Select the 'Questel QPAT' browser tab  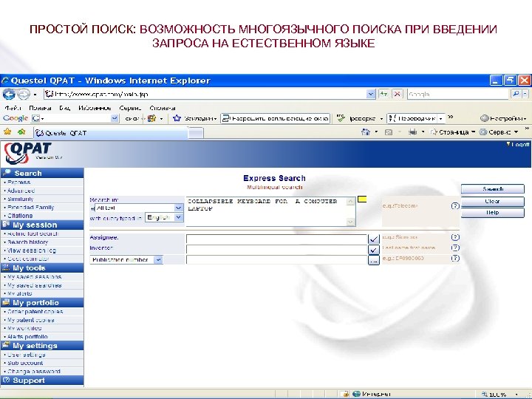(x=110, y=133)
